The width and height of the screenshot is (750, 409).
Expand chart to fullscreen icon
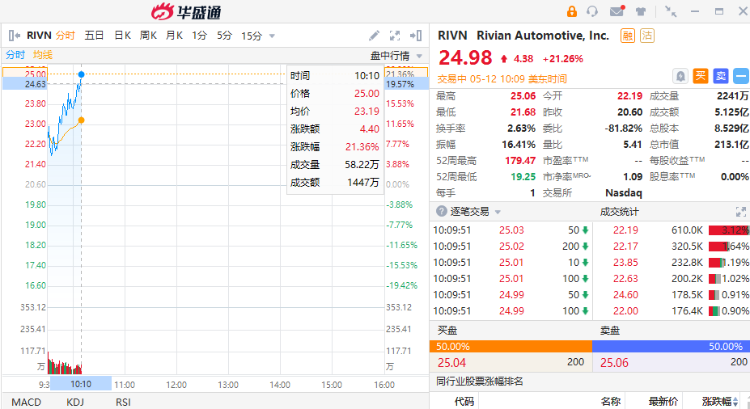[x=395, y=35]
